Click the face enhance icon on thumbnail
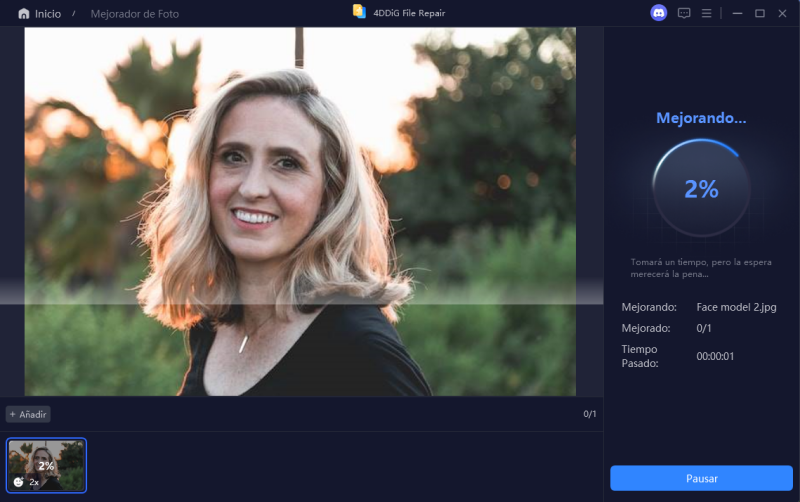Image resolution: width=800 pixels, height=502 pixels. 19,482
